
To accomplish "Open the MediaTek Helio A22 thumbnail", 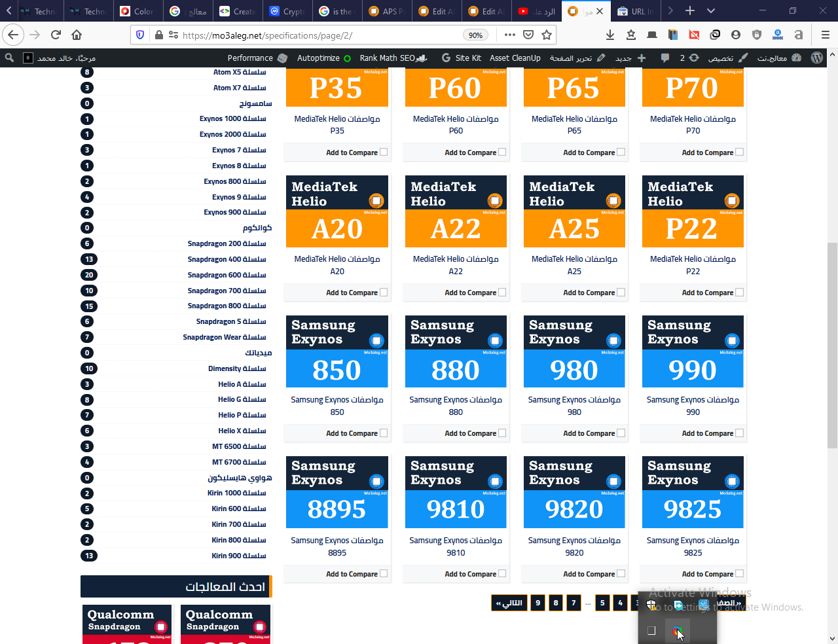I will (456, 211).
